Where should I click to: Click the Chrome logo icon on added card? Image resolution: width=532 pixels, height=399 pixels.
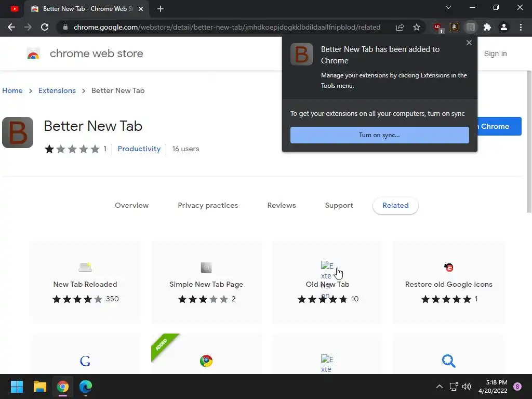[x=206, y=361]
